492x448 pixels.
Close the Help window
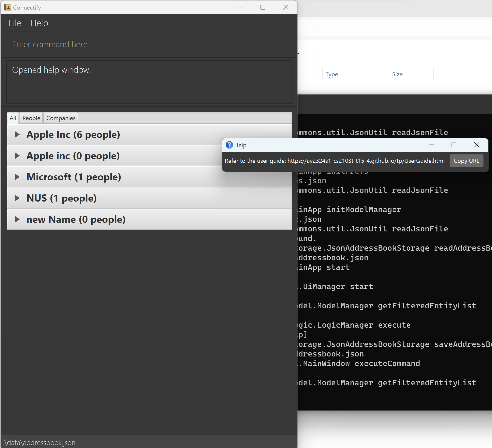476,145
